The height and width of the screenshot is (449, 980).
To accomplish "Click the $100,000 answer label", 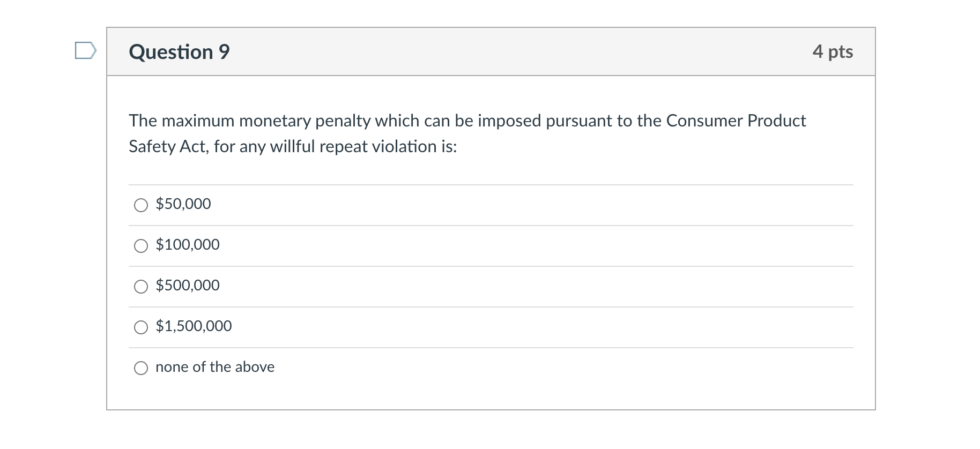I will coord(187,245).
